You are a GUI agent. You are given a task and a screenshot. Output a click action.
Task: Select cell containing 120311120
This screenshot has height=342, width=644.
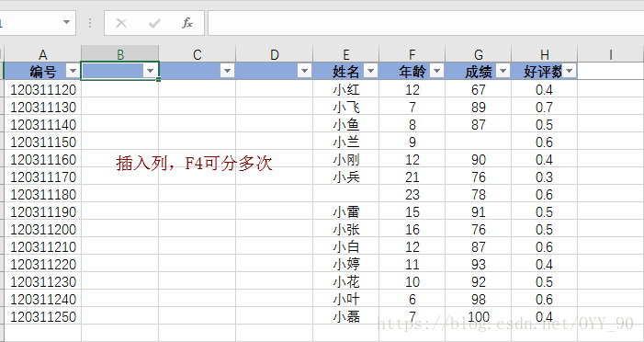[42, 89]
